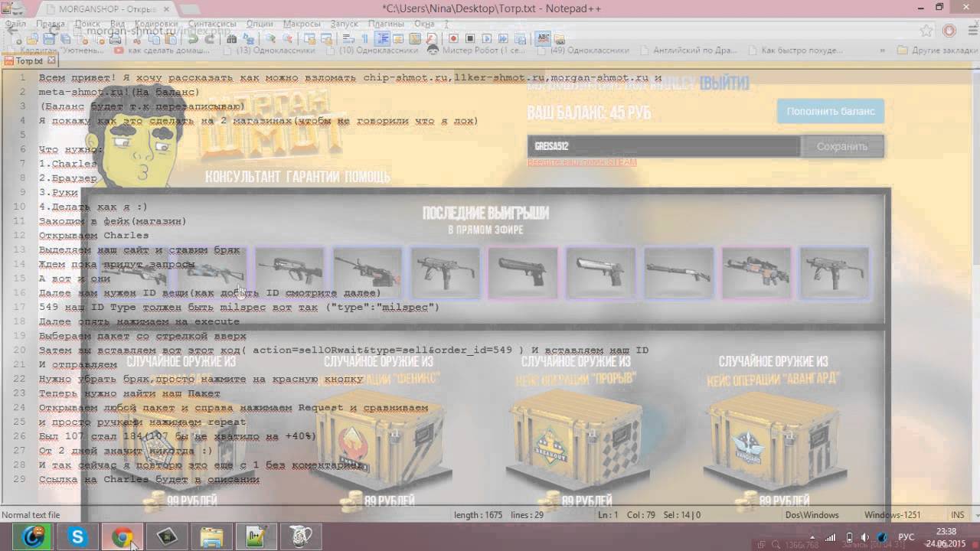Open the Поиск menu
The image size is (980, 551).
pyautogui.click(x=87, y=24)
